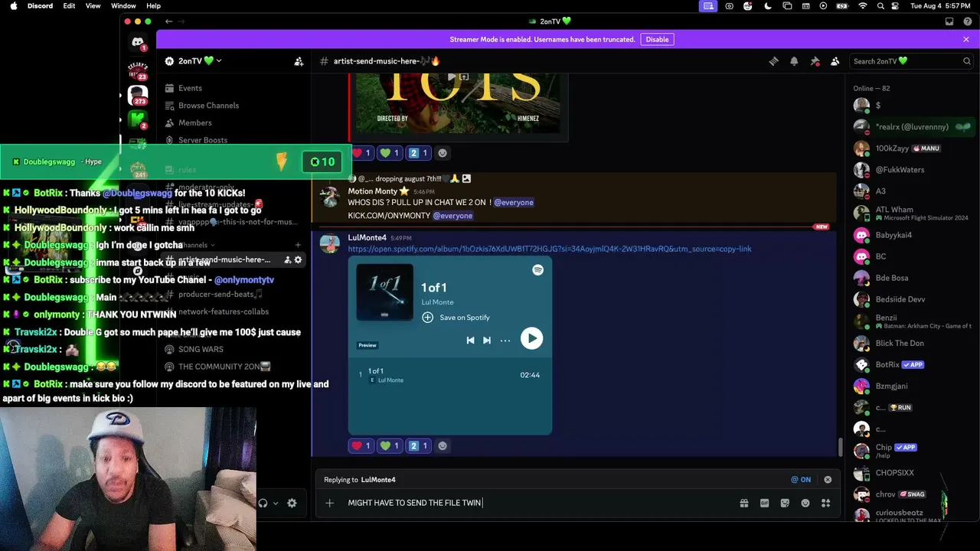Open macOS Spotlight search icon
Screen dimensions: 980x551
(881, 6)
